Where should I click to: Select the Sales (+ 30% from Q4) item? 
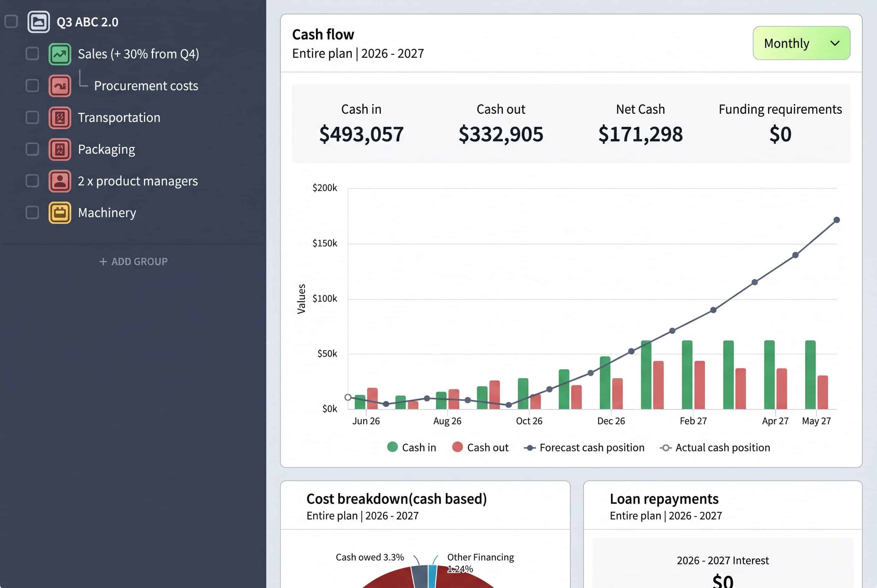click(x=138, y=54)
